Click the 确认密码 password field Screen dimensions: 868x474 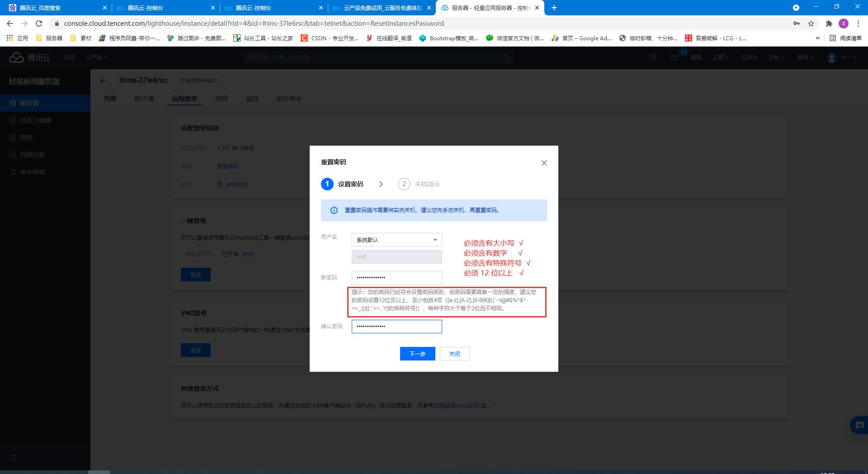pos(396,326)
